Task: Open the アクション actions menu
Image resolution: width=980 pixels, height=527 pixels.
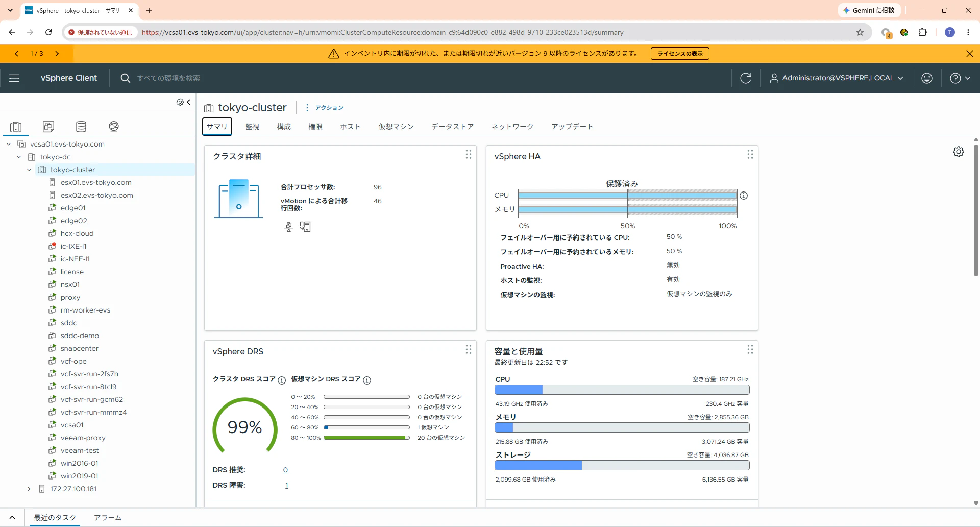Action: (325, 108)
